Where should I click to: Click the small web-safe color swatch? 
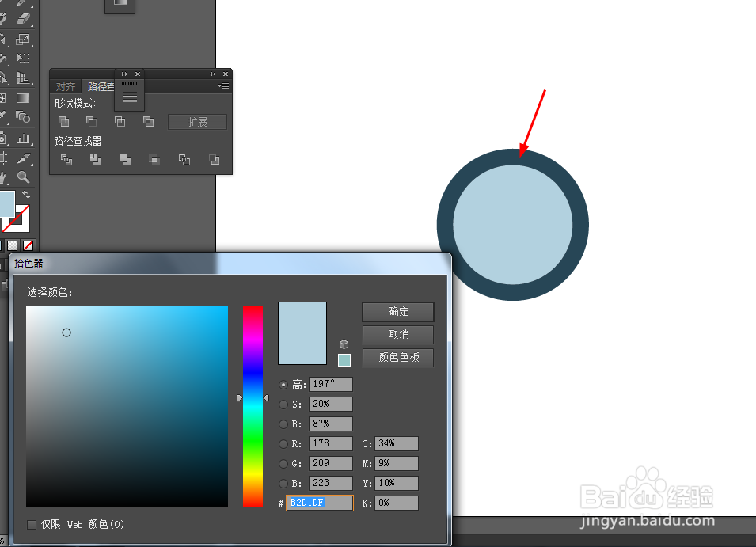coord(344,360)
